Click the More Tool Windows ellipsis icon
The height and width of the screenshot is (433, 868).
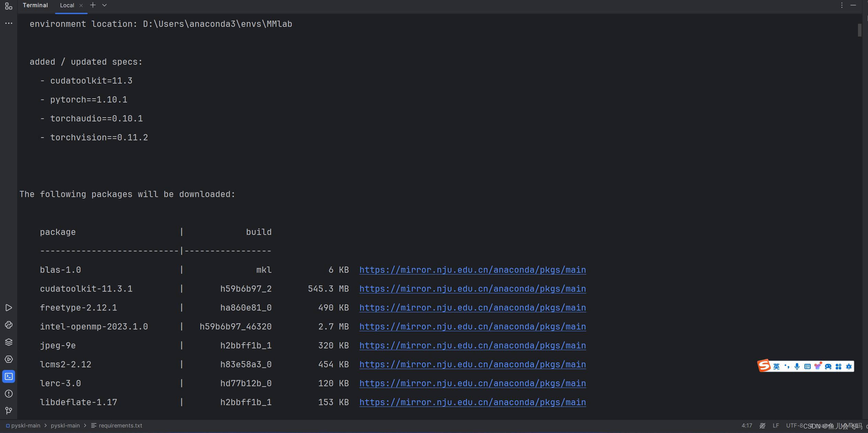[9, 23]
